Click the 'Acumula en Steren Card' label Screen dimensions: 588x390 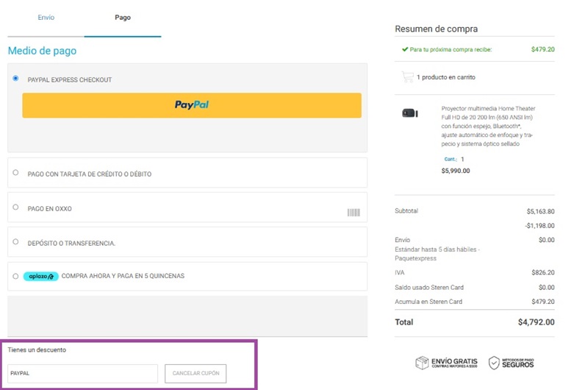click(x=429, y=302)
